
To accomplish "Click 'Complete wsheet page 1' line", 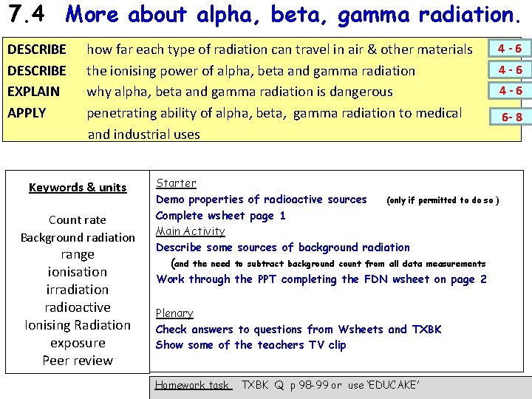I will (x=220, y=216).
